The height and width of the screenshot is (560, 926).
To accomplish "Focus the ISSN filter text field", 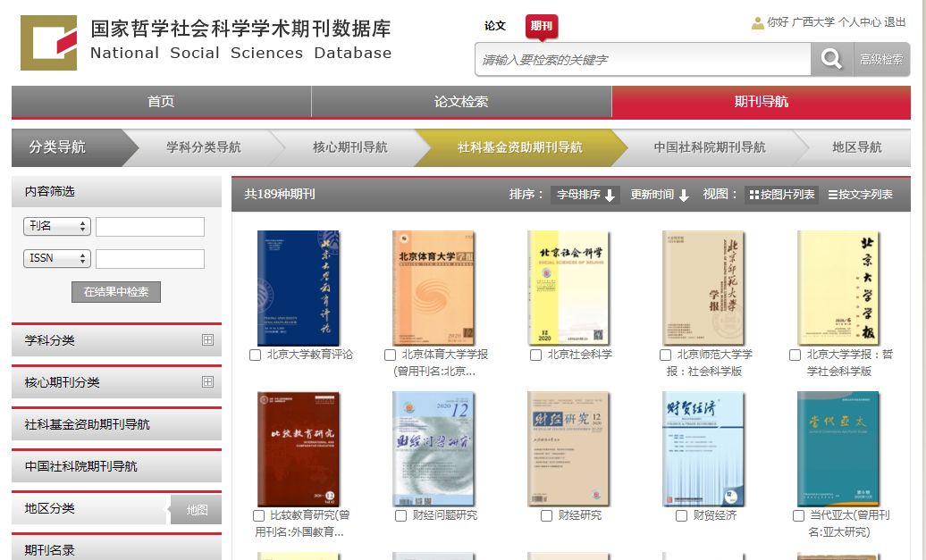I will (150, 258).
